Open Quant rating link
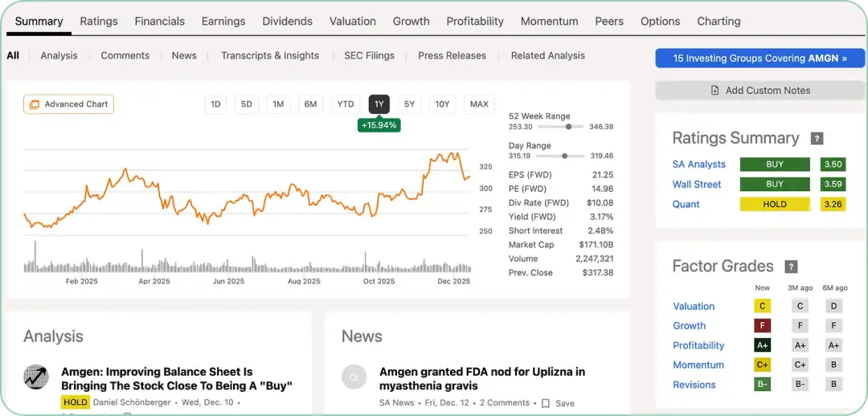868x416 pixels. [686, 204]
